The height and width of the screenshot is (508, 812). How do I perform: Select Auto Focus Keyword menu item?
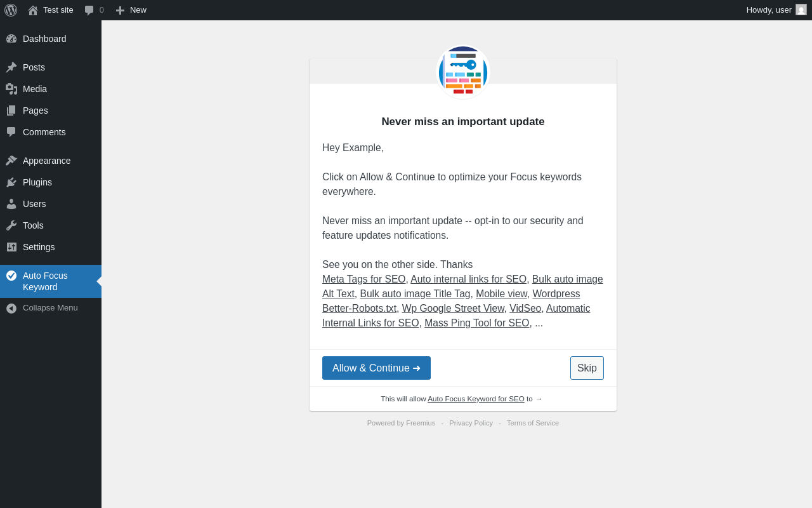[x=51, y=281]
